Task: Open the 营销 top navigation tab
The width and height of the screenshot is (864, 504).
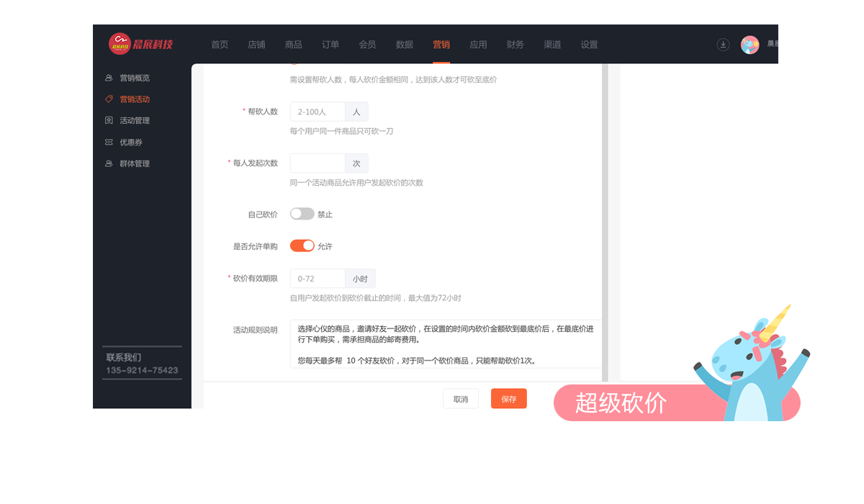Action: (441, 45)
